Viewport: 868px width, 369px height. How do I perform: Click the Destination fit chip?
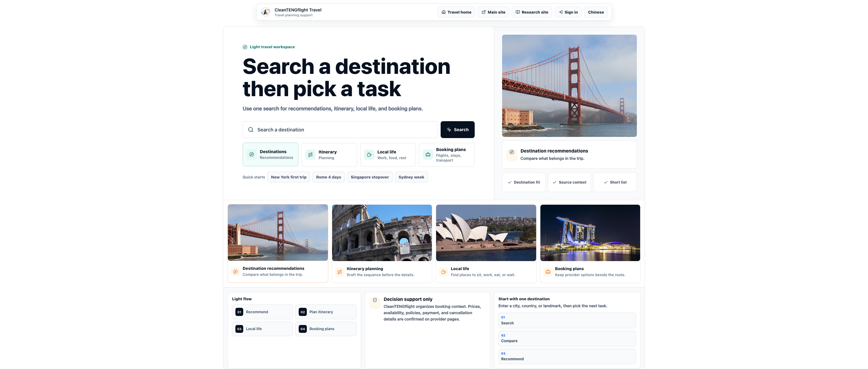pos(524,182)
